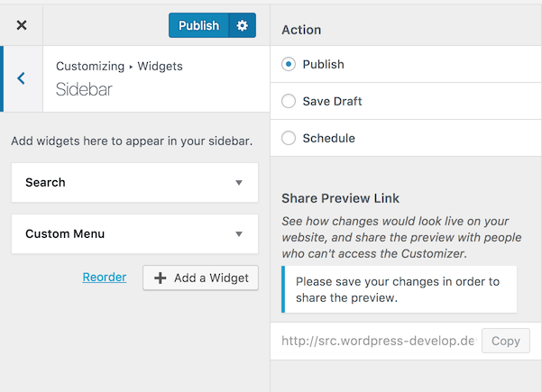Click the plus icon on Add a Widget

click(160, 278)
